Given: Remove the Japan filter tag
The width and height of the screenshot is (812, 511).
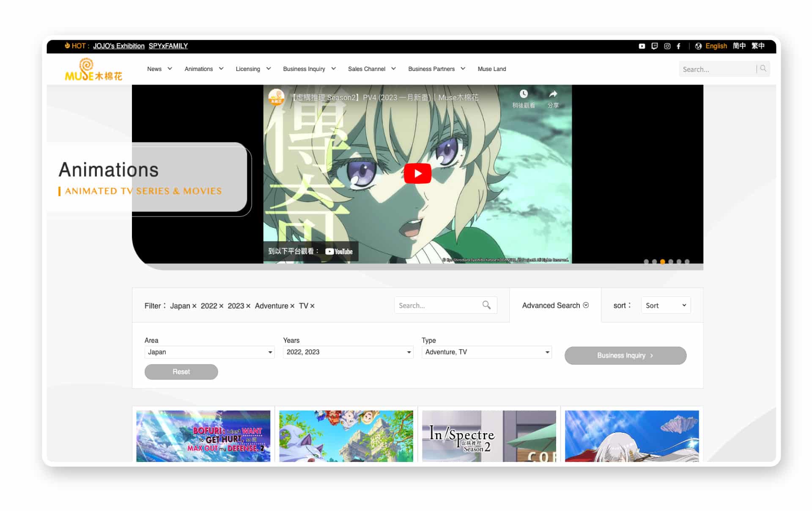Looking at the screenshot, I should pos(194,306).
